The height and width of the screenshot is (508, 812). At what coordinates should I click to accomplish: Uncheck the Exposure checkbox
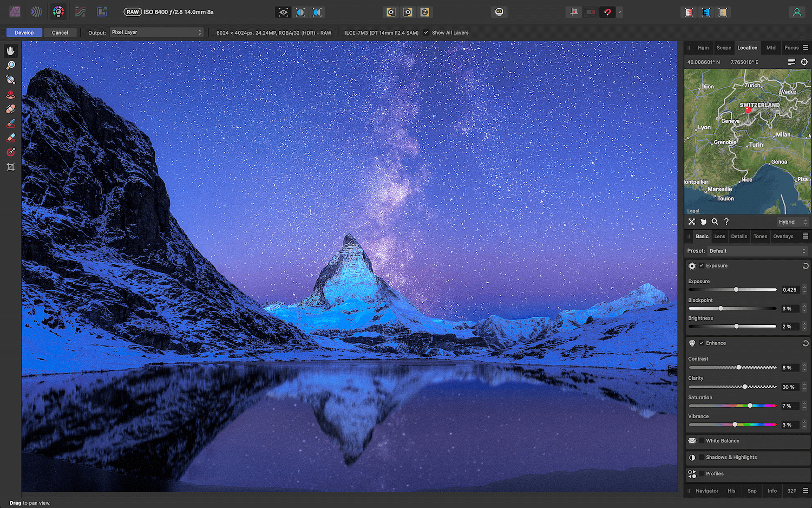tap(702, 266)
